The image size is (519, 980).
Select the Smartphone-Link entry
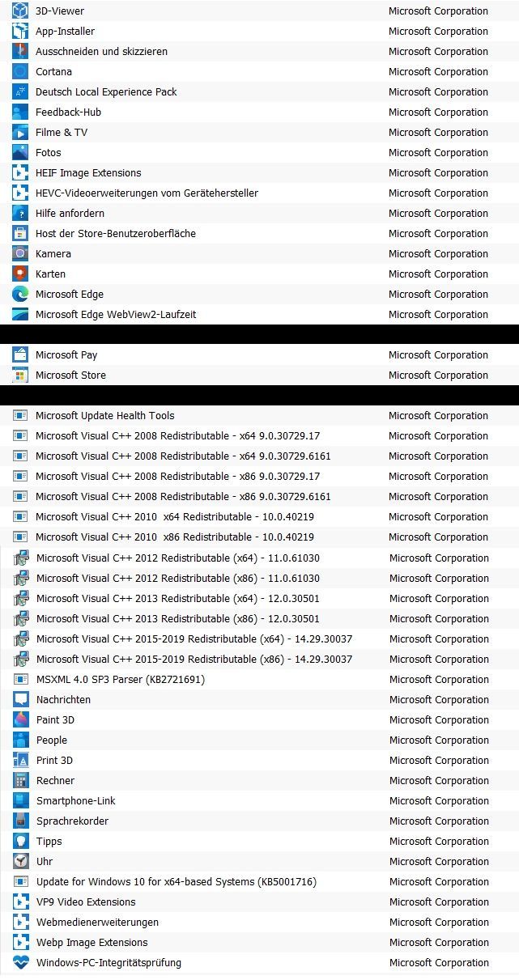point(259,800)
